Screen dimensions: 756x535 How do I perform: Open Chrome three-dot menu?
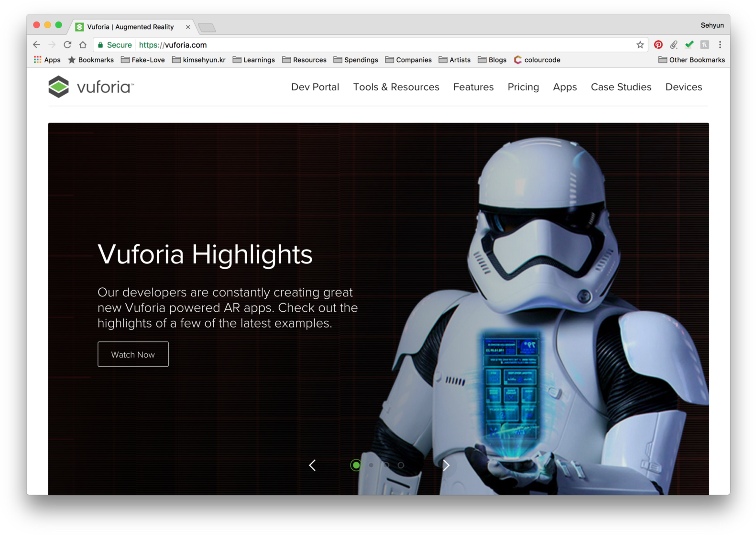click(720, 45)
